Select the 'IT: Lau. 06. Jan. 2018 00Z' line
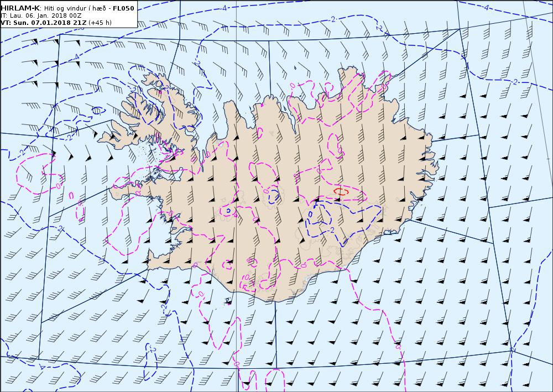The height and width of the screenshot is (392, 553). pos(41,15)
